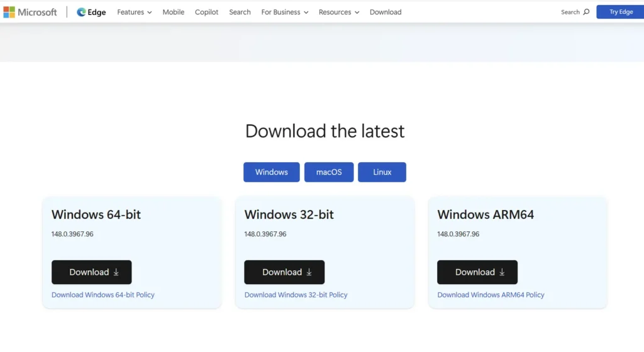
Task: Click the Windows ARM64 heading
Action: [x=486, y=214]
